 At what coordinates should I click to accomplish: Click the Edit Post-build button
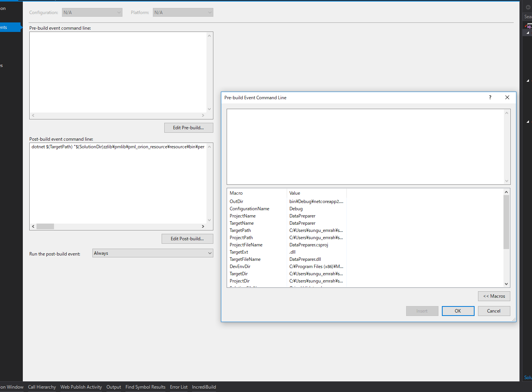pyautogui.click(x=187, y=238)
